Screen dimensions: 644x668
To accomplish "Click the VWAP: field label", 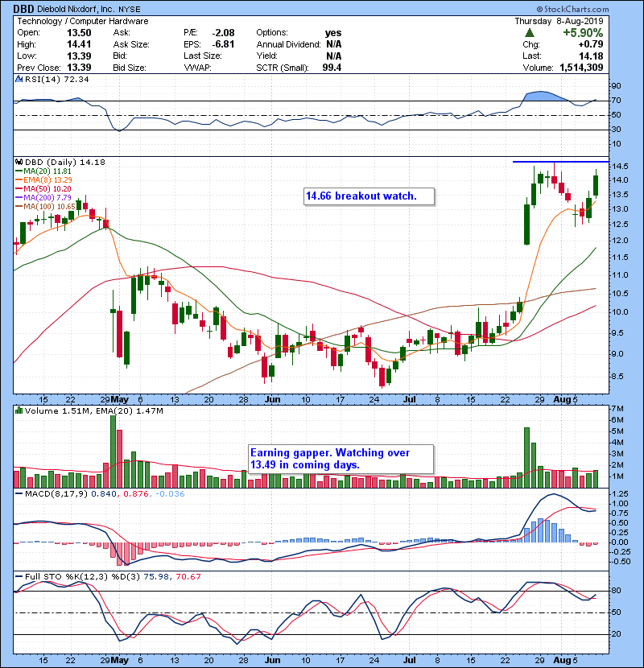I will pyautogui.click(x=197, y=68).
